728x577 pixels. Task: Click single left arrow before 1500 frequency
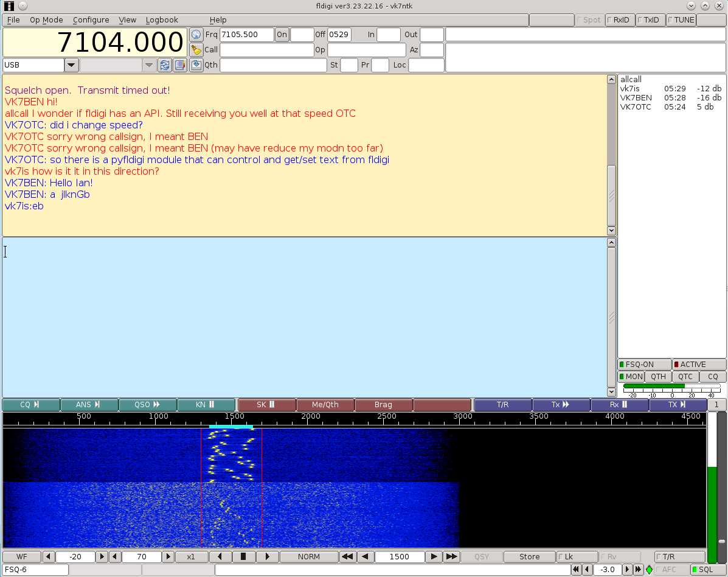(365, 556)
